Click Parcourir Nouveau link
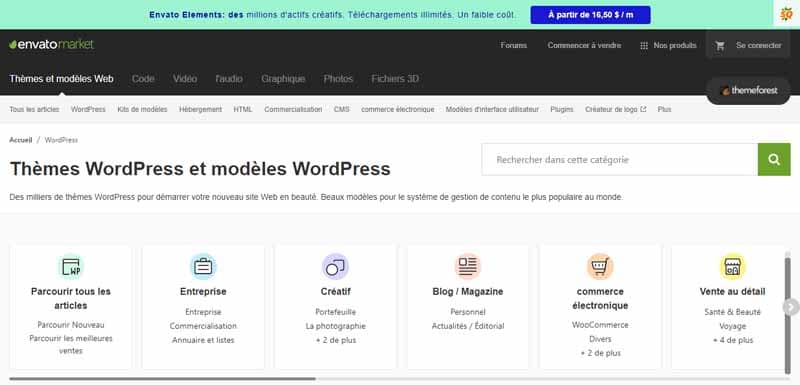800x385 pixels. point(70,325)
